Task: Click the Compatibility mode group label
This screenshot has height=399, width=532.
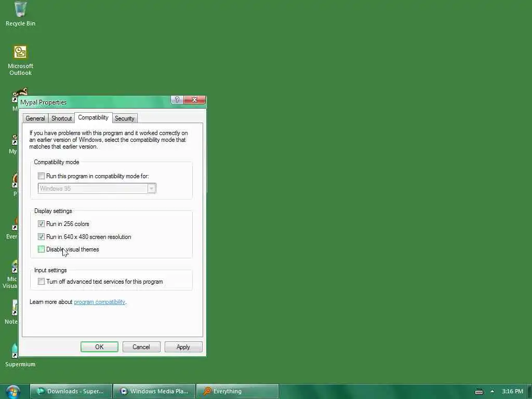Action: [x=56, y=162]
